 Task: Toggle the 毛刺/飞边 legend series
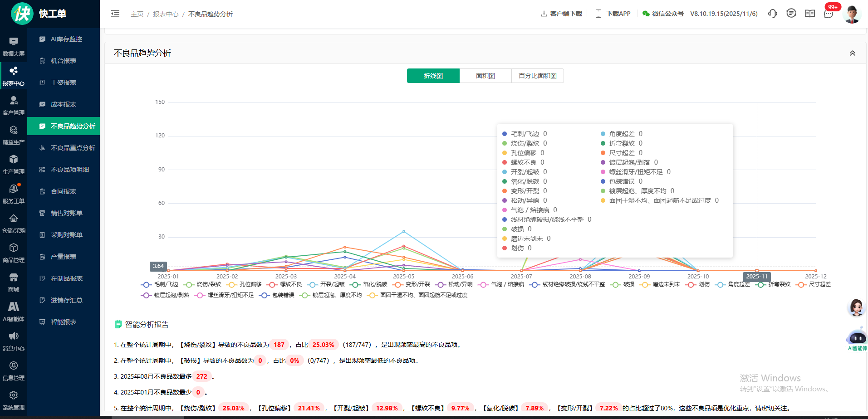(x=161, y=284)
